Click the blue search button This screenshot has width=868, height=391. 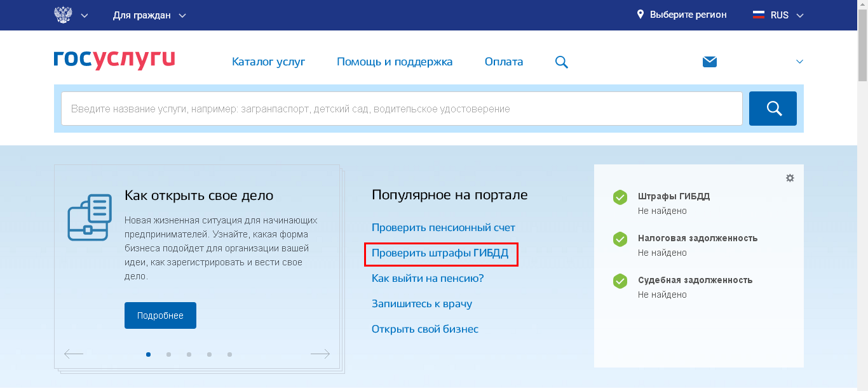(x=773, y=109)
